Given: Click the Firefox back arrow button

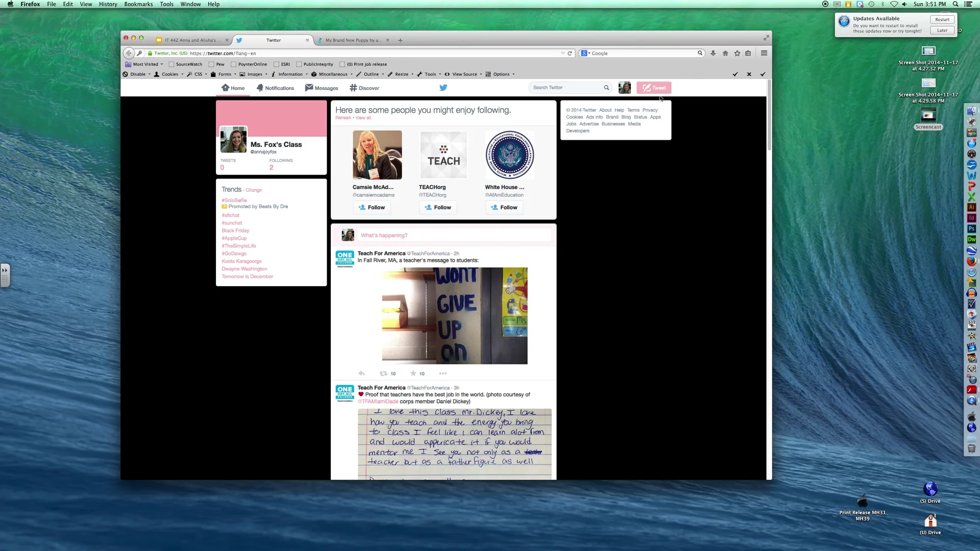Looking at the screenshot, I should click(x=128, y=53).
